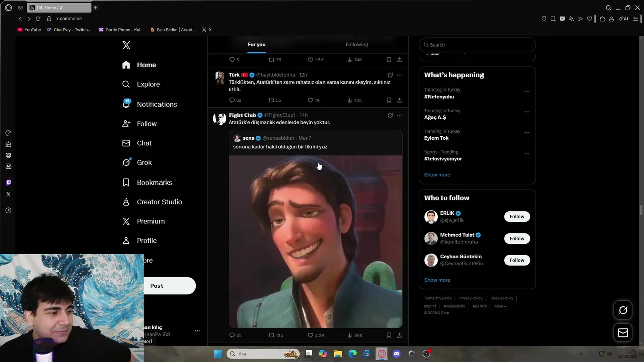Open Grok from the sidebar
Viewport: 644px width, 362px height.
[x=137, y=162]
